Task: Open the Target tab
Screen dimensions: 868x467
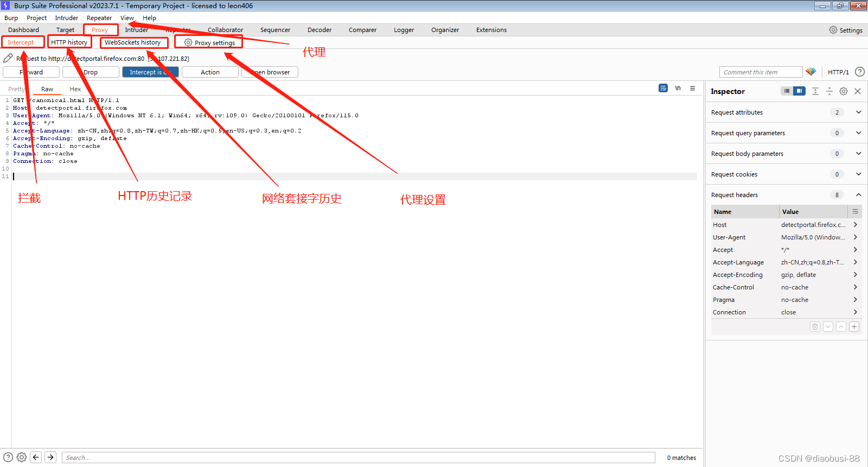Action: point(65,30)
